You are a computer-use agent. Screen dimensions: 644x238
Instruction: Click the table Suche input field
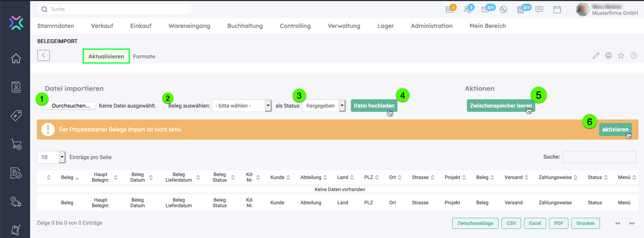599,157
